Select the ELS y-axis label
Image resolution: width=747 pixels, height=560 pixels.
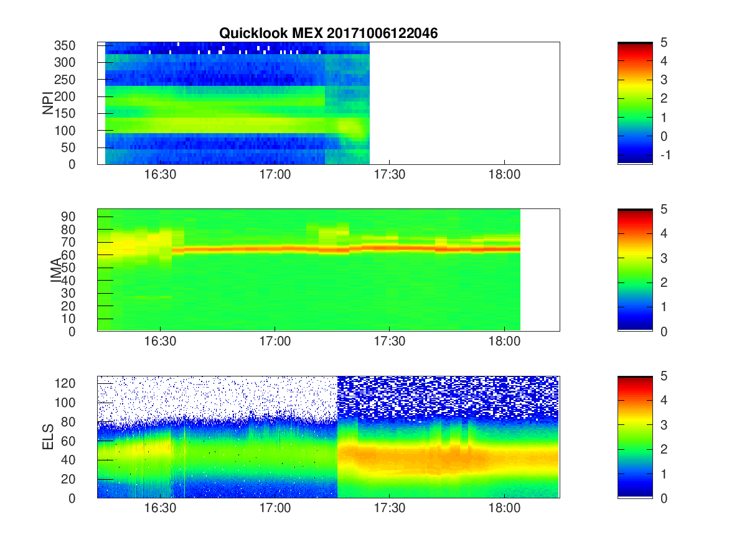[x=48, y=437]
